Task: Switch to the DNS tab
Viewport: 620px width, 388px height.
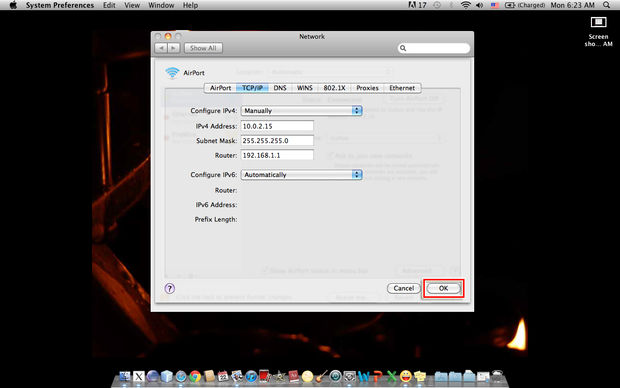Action: pyautogui.click(x=280, y=88)
